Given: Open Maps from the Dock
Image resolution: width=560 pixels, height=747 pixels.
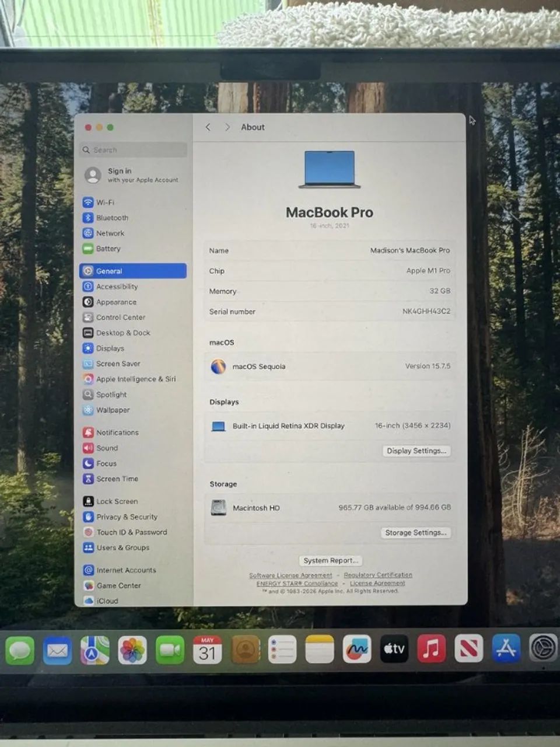Looking at the screenshot, I should (95, 650).
